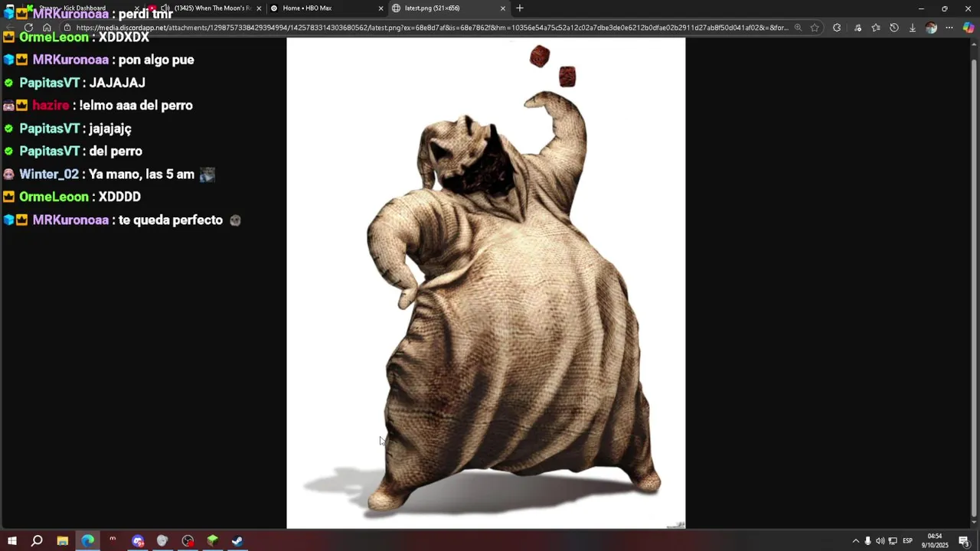Viewport: 980px width, 551px height.
Task: Reload the current page
Action: (x=28, y=28)
